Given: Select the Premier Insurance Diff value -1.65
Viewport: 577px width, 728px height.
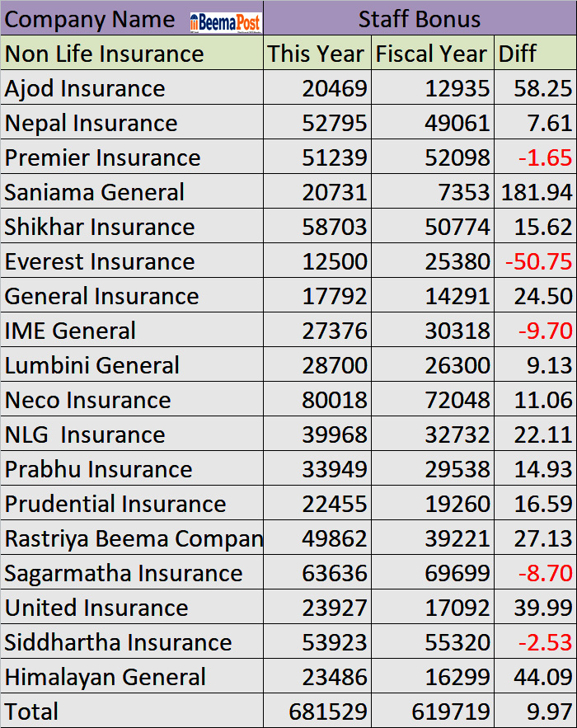Looking at the screenshot, I should tap(545, 158).
